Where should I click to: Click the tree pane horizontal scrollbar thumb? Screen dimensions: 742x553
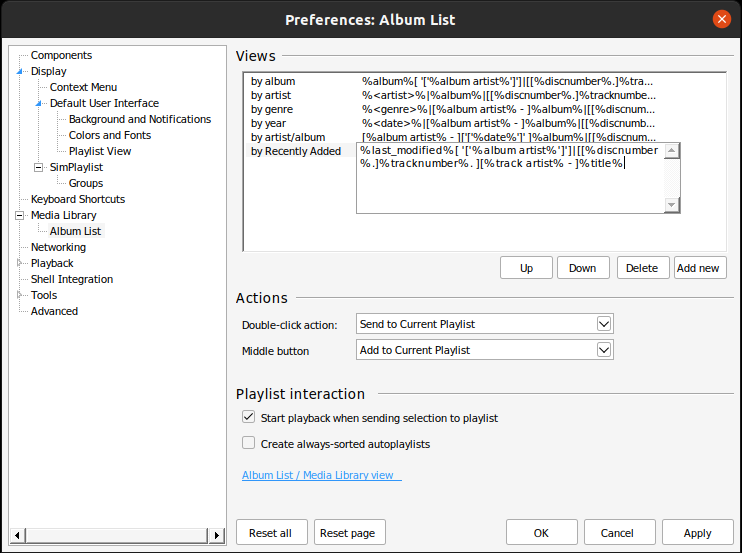click(116, 535)
